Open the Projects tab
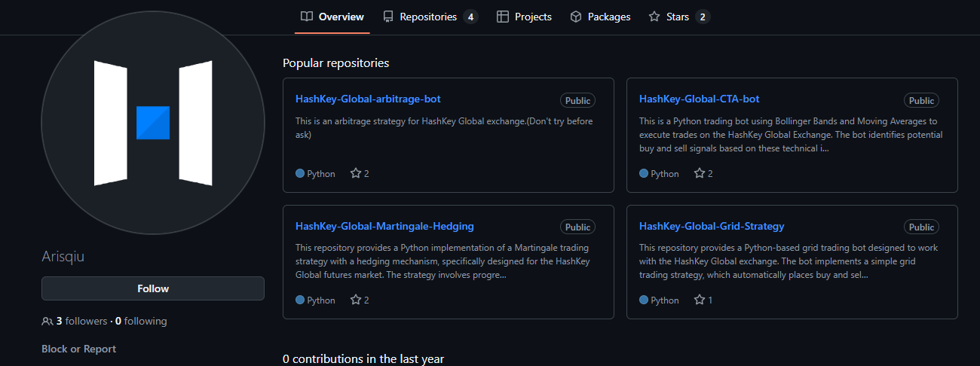The height and width of the screenshot is (366, 980). point(524,17)
